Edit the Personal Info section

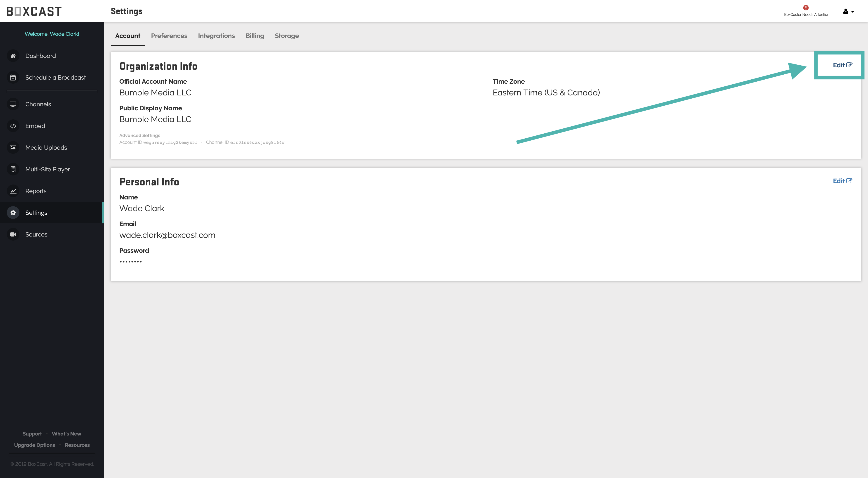[842, 181]
